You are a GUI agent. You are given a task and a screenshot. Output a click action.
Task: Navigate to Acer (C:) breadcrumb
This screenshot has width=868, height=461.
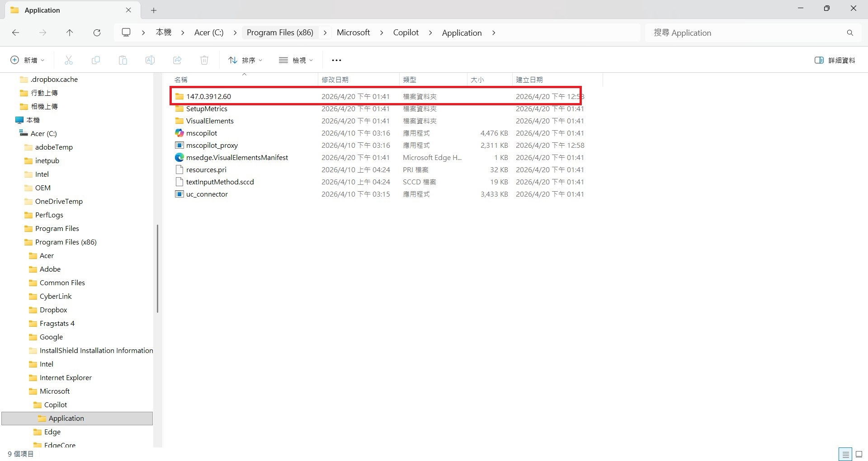(209, 33)
